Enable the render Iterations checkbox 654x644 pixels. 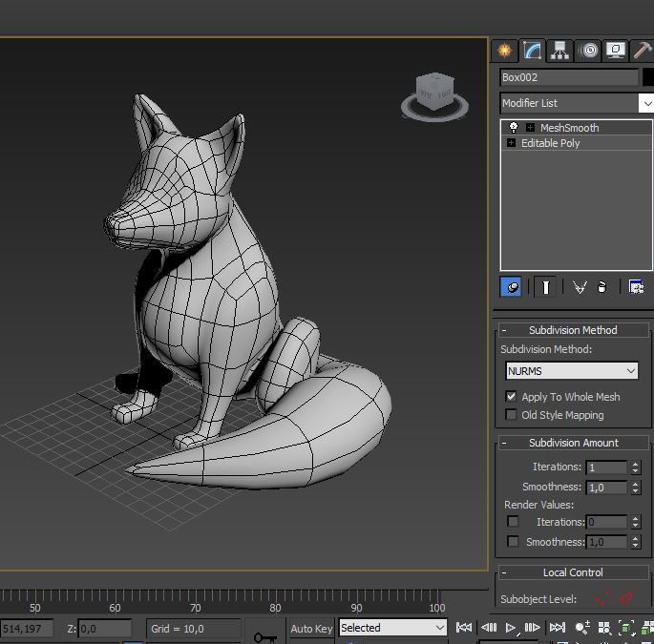(513, 522)
